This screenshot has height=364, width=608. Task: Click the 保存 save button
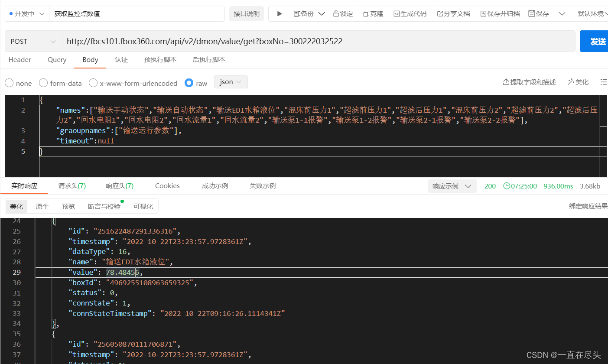[x=539, y=14]
